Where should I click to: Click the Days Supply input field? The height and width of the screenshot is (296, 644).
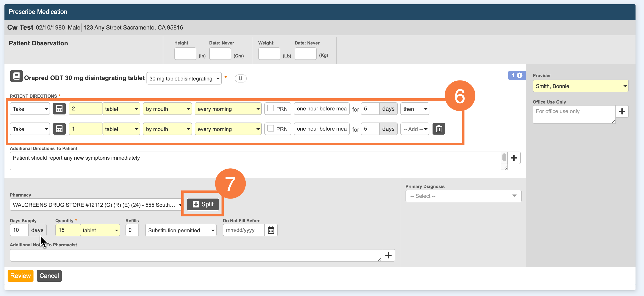tap(19, 230)
